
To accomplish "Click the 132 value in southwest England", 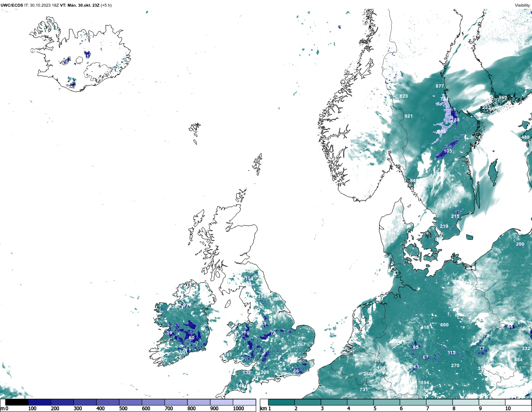I will tap(246, 373).
